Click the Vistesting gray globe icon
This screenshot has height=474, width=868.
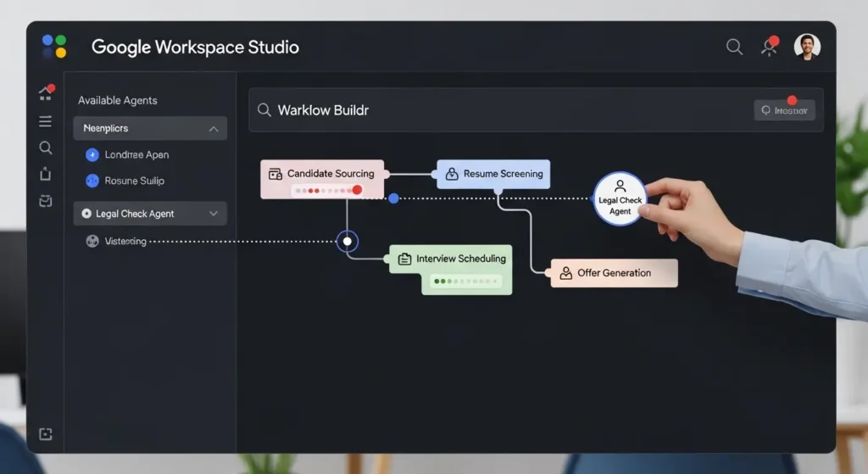pos(92,241)
